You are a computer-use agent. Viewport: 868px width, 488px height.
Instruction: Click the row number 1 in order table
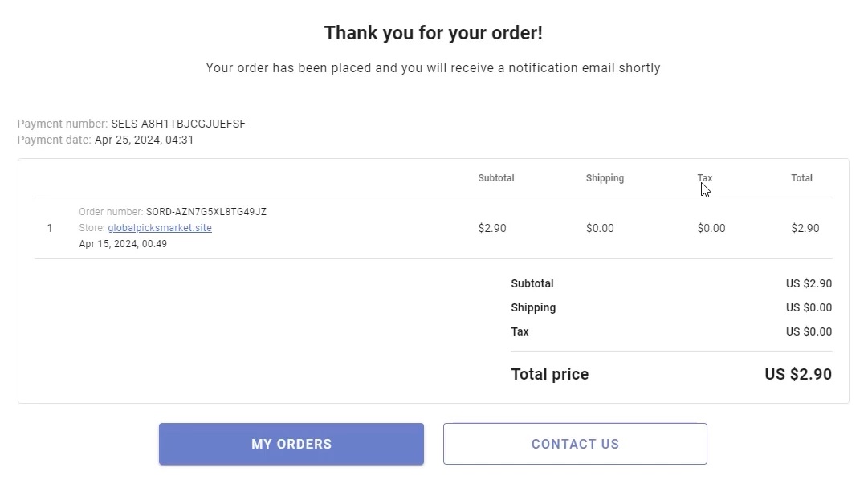point(50,228)
